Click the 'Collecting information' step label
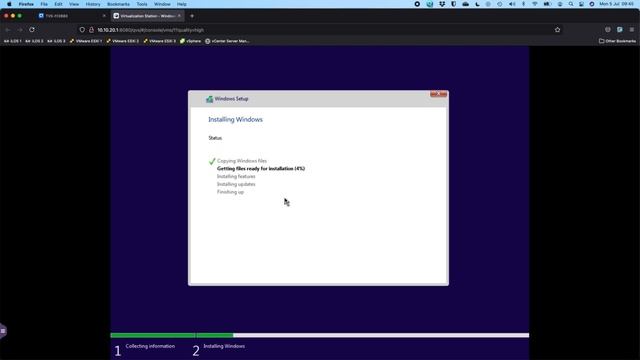 (x=150, y=346)
